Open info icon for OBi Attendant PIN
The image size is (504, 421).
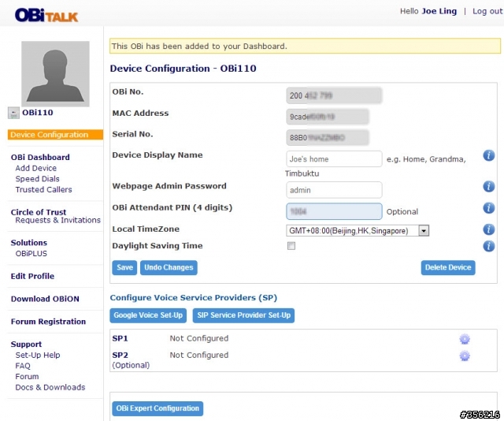pyautogui.click(x=488, y=208)
